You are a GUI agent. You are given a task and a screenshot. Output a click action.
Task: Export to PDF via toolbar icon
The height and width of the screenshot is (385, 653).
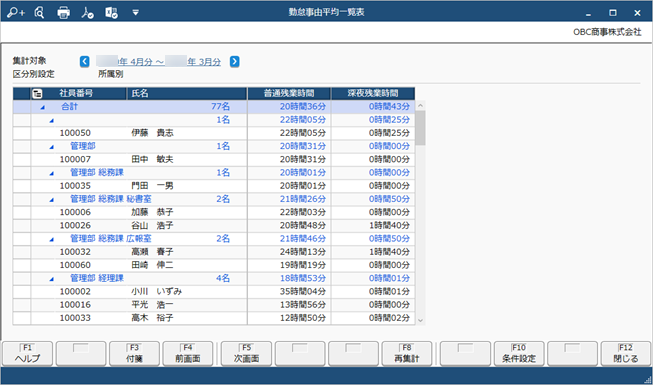[x=87, y=13]
